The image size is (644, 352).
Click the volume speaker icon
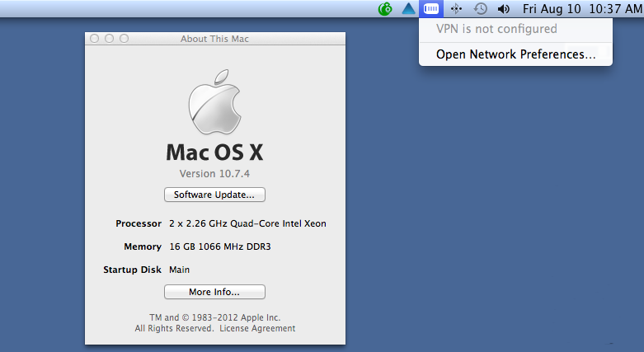503,8
